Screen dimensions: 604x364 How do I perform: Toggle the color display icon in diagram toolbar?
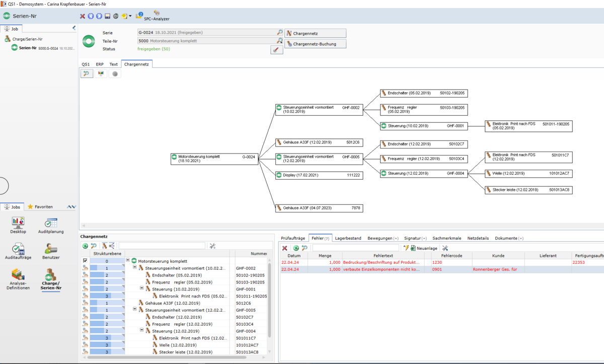coord(101,74)
